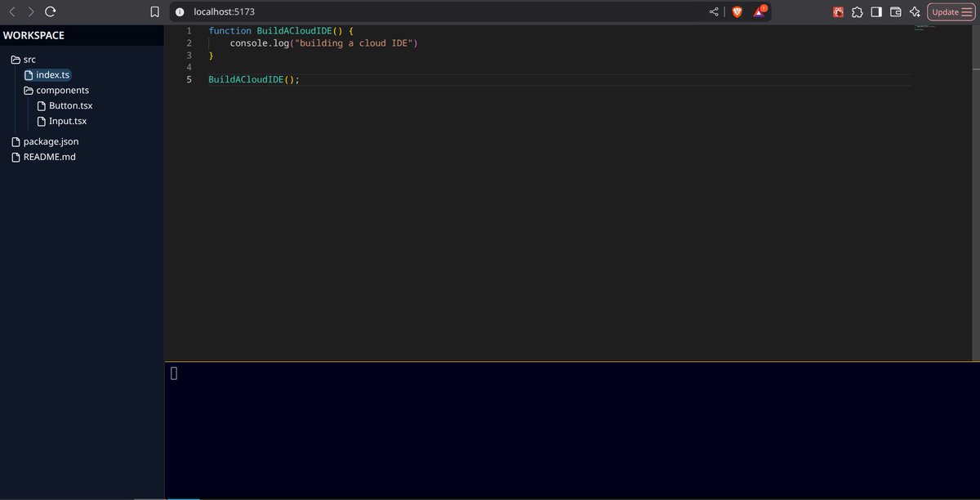Click the Update menu button
The height and width of the screenshot is (500, 980).
tap(951, 12)
